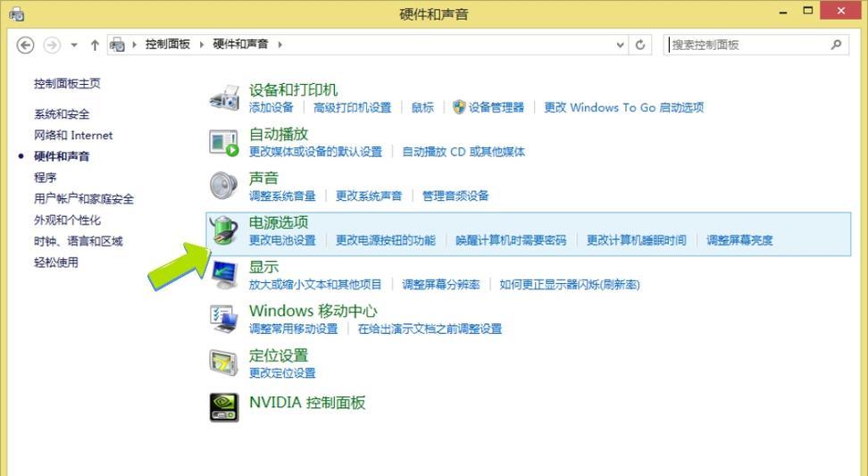Open the 鼠标 link
The height and width of the screenshot is (476, 868).
click(423, 107)
